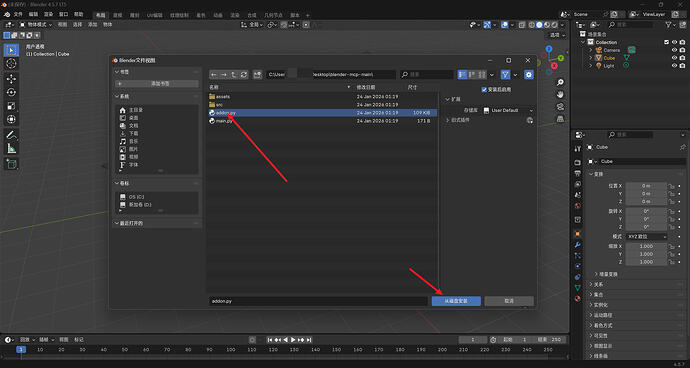This screenshot has width=690, height=368.
Task: Click the timeline playhead at frame 1
Action: 21,350
